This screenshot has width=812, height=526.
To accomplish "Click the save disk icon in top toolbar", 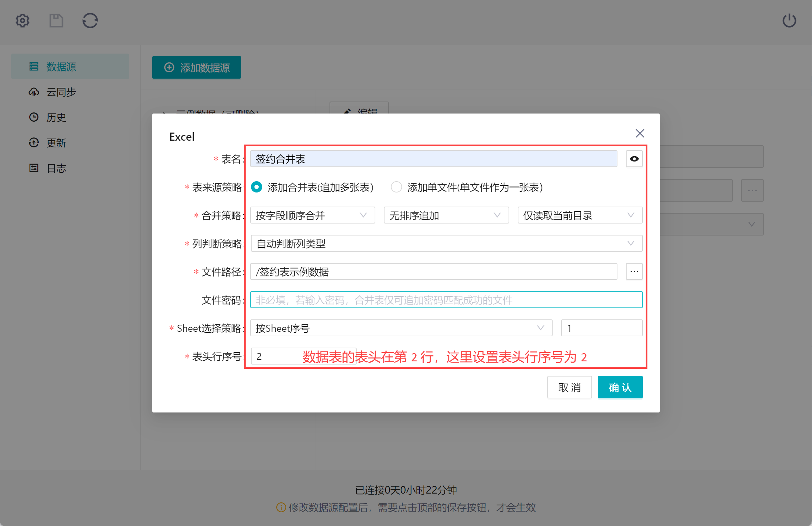I will pyautogui.click(x=56, y=20).
